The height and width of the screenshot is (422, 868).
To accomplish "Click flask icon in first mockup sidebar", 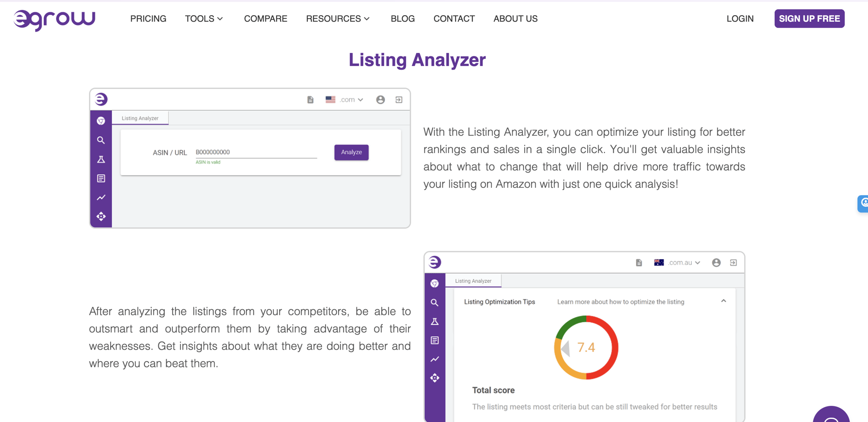I will point(101,159).
